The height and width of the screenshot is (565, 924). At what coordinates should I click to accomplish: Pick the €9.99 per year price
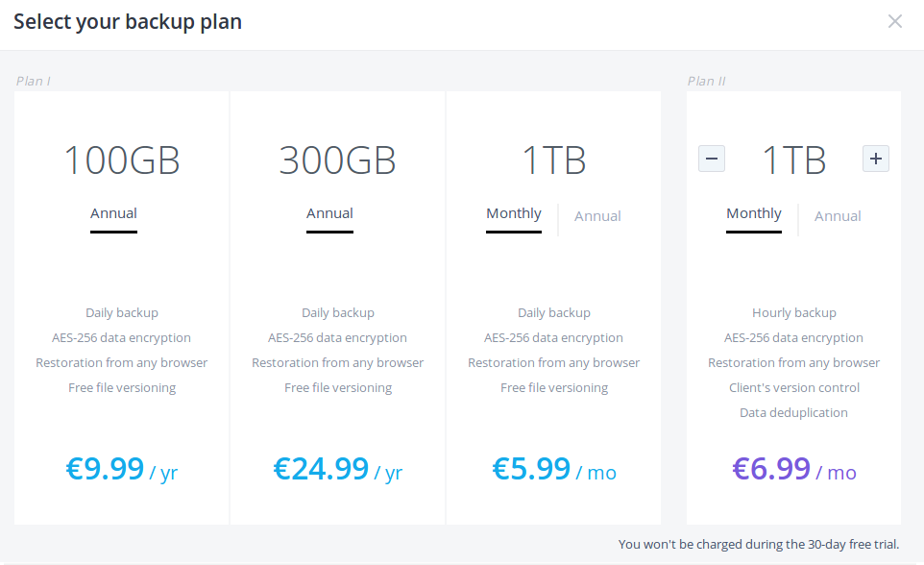click(121, 469)
